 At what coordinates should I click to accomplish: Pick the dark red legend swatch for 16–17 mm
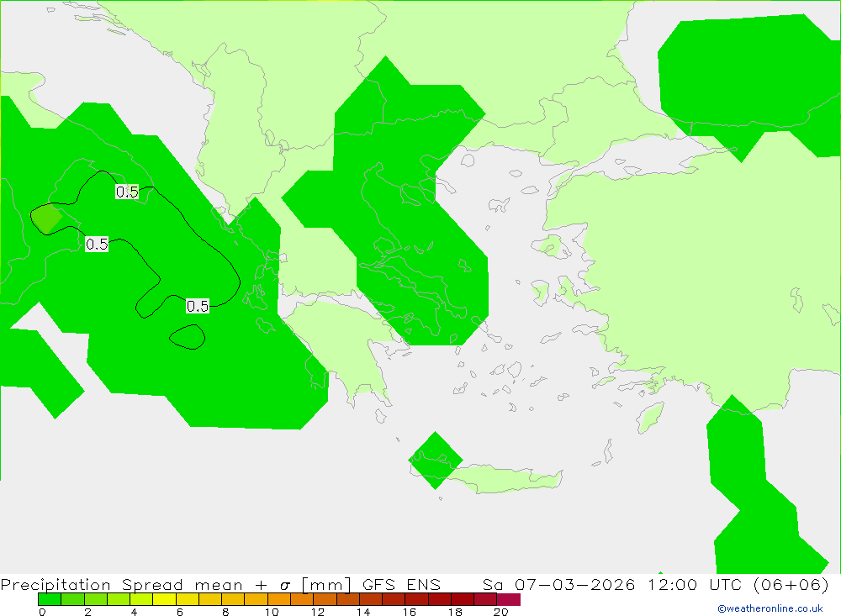tap(416, 599)
